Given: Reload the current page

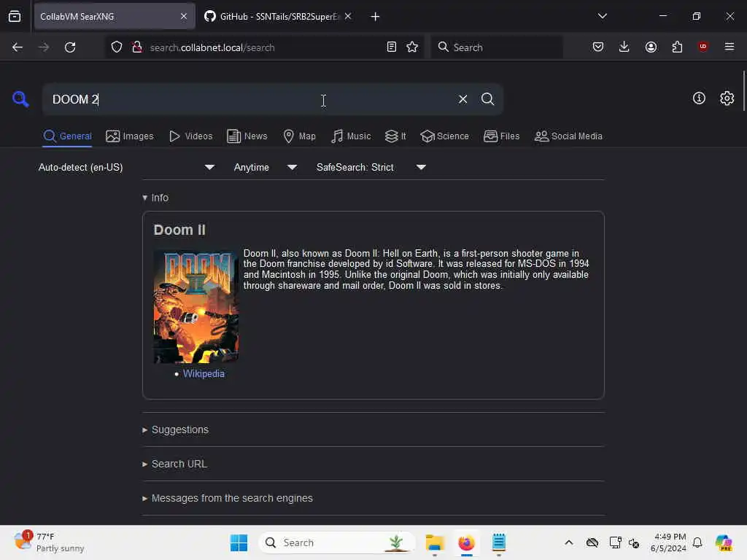Looking at the screenshot, I should pyautogui.click(x=70, y=47).
